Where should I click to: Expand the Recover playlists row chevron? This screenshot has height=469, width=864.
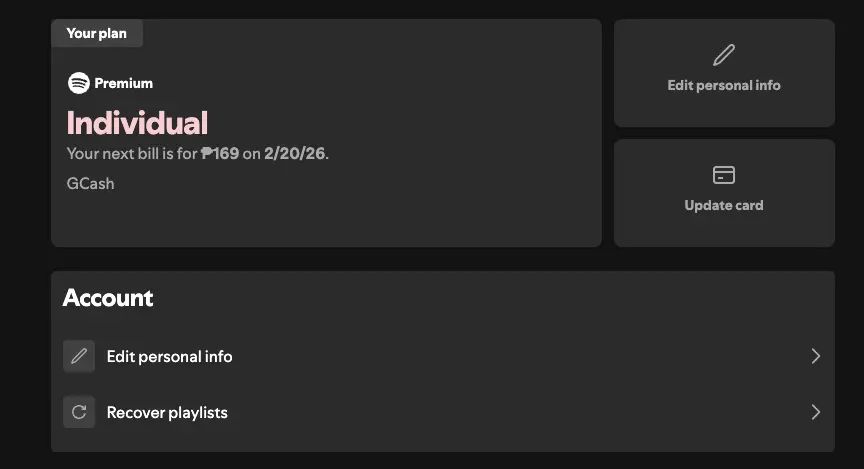coord(816,412)
